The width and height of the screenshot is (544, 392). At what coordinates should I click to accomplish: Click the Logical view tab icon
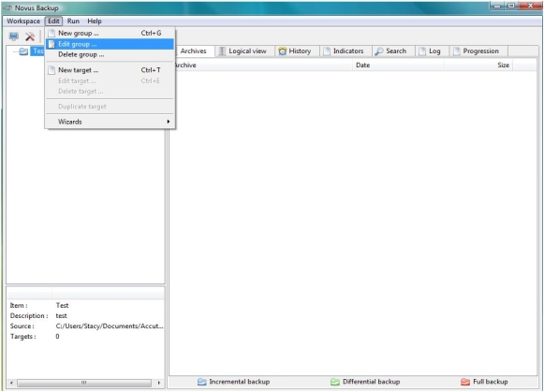click(222, 51)
